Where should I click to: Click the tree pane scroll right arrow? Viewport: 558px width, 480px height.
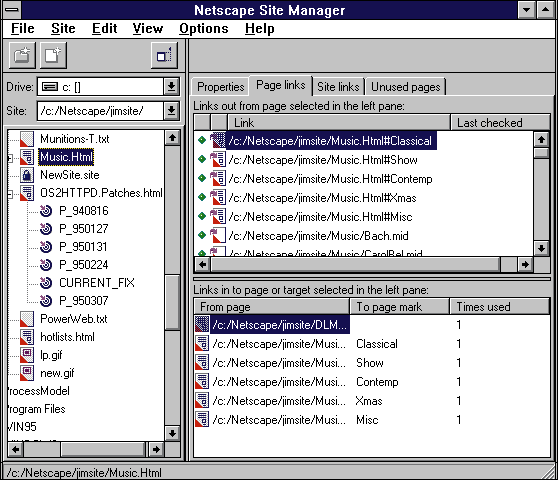(156, 449)
